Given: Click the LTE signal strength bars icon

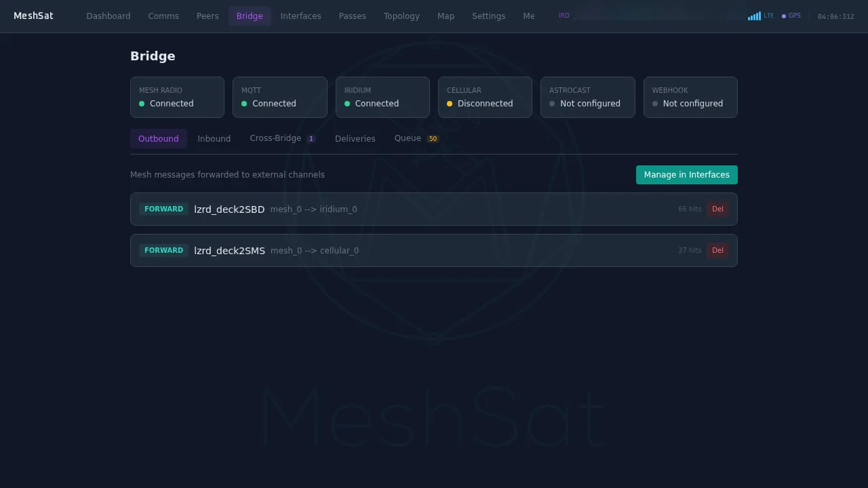Looking at the screenshot, I should (x=754, y=16).
